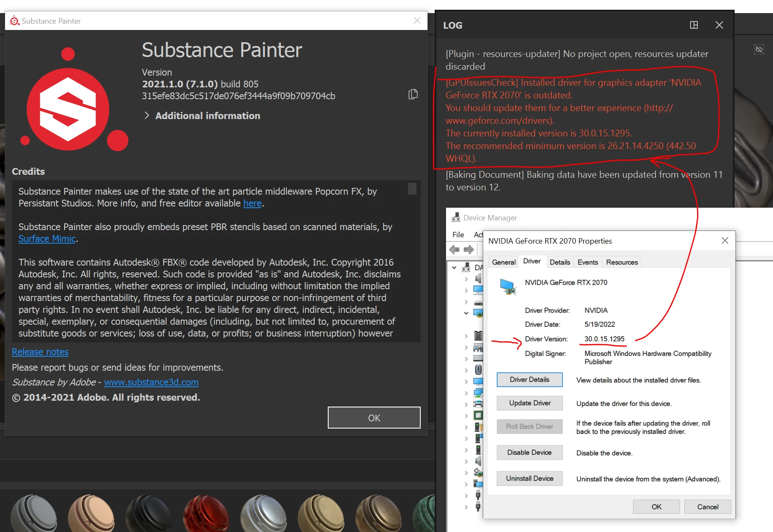Open the Popcorn FX 'here' link

pyautogui.click(x=253, y=203)
